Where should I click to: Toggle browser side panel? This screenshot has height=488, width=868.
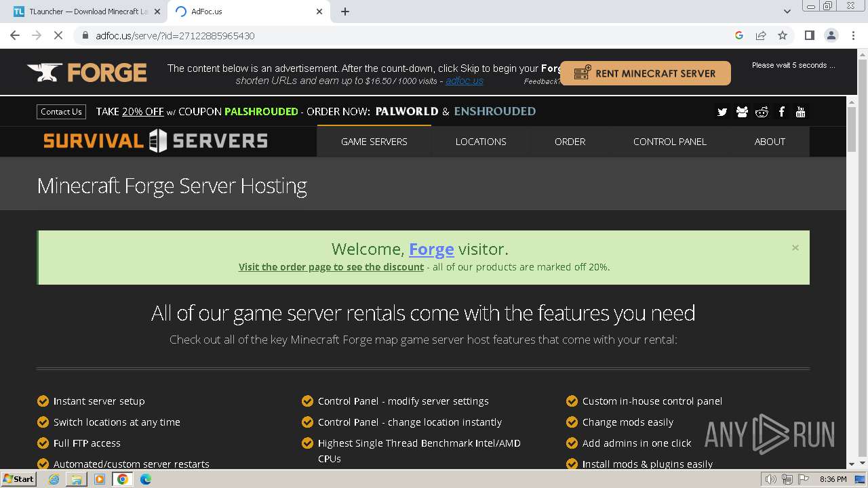click(809, 35)
